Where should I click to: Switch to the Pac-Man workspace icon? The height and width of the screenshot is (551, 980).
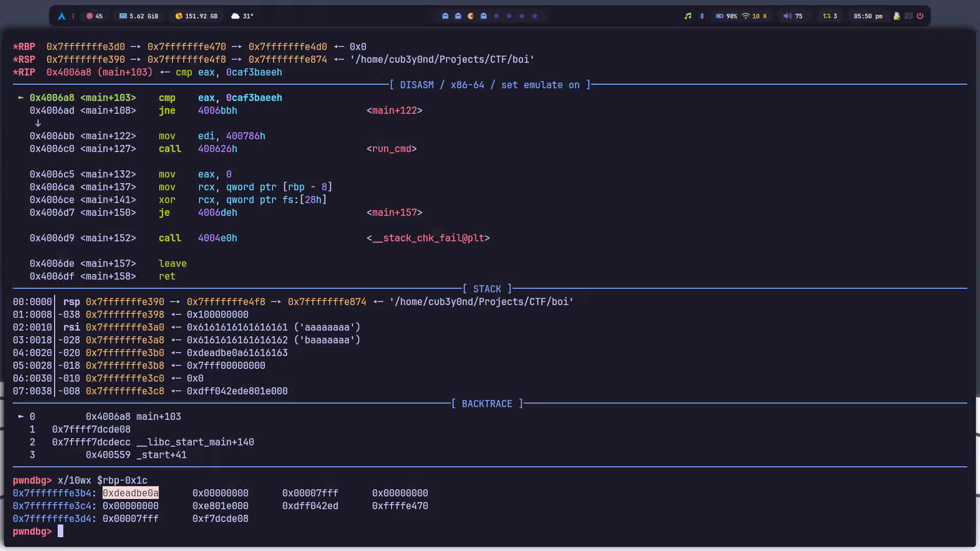[x=471, y=16]
